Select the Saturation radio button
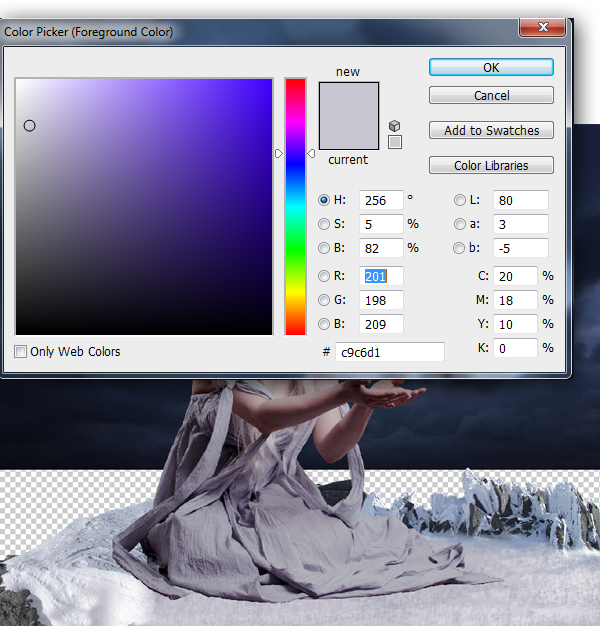This screenshot has width=600, height=626. [324, 224]
